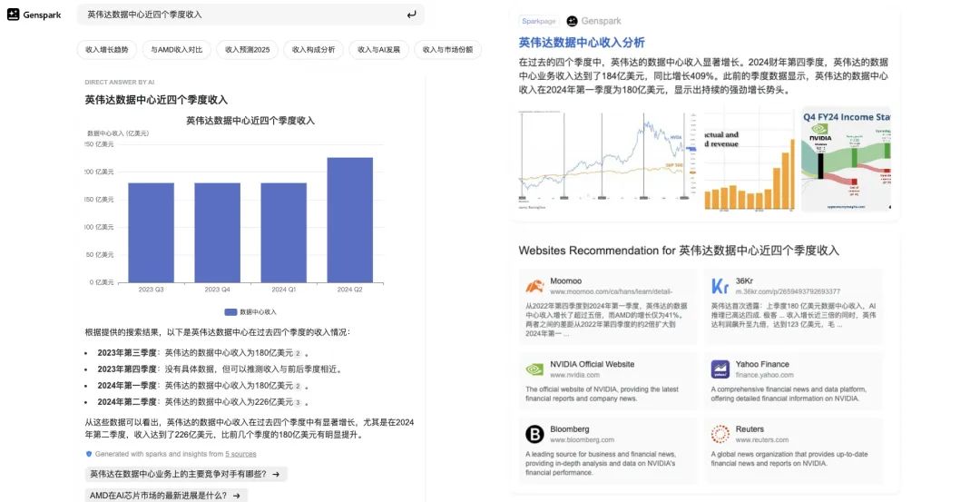Click the 2024 Q1 bar in chart

[x=284, y=232]
